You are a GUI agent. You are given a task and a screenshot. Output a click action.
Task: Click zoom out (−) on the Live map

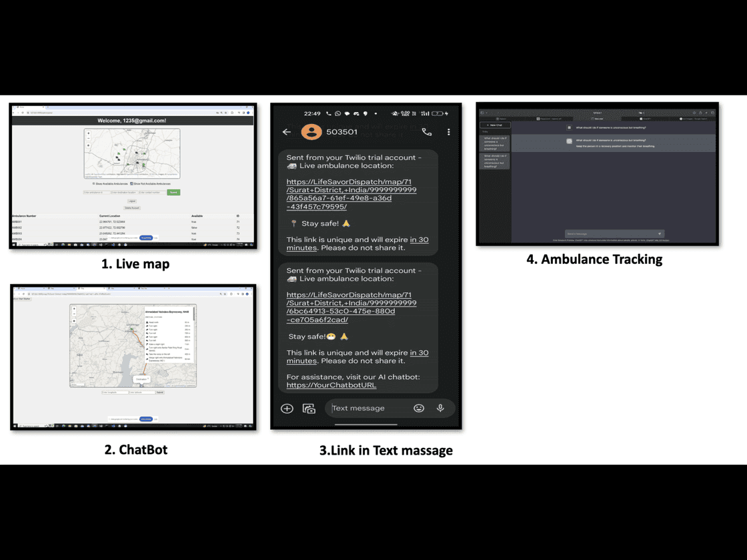[89, 139]
